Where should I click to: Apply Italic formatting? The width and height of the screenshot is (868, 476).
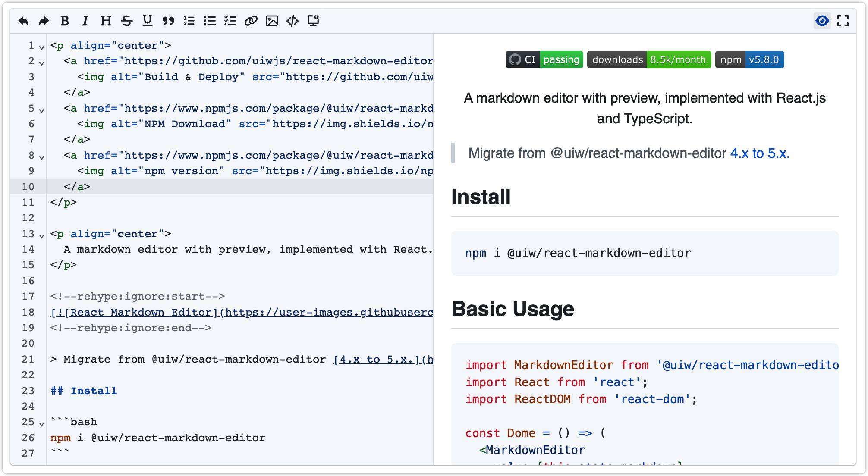click(x=85, y=20)
